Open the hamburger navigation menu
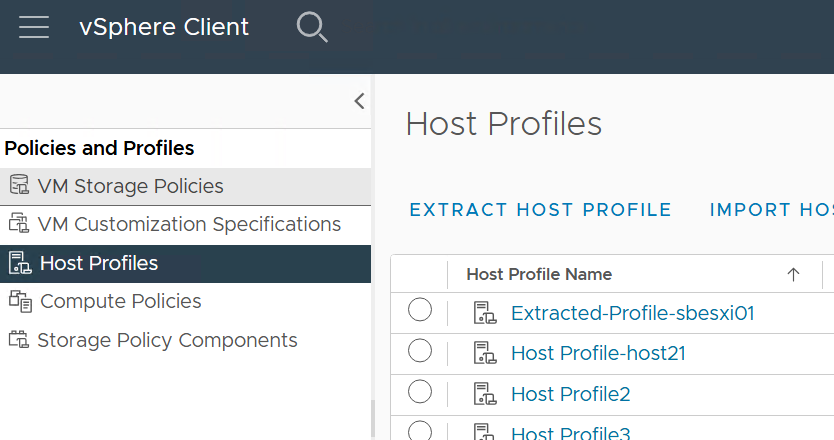This screenshot has height=440, width=834. click(x=34, y=27)
